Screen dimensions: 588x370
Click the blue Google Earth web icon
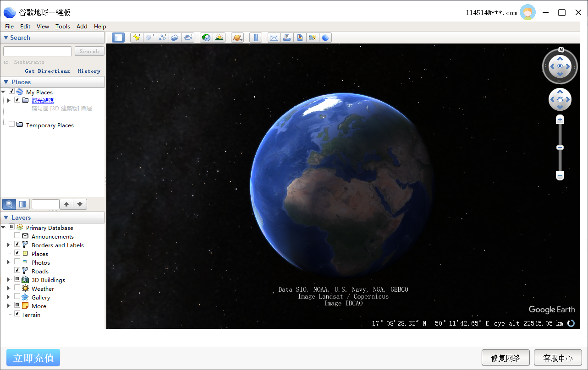(325, 38)
